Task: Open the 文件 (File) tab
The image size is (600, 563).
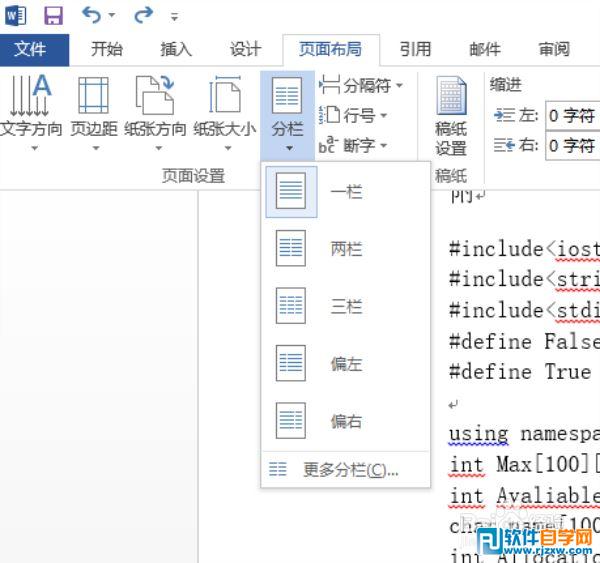Action: (x=34, y=50)
